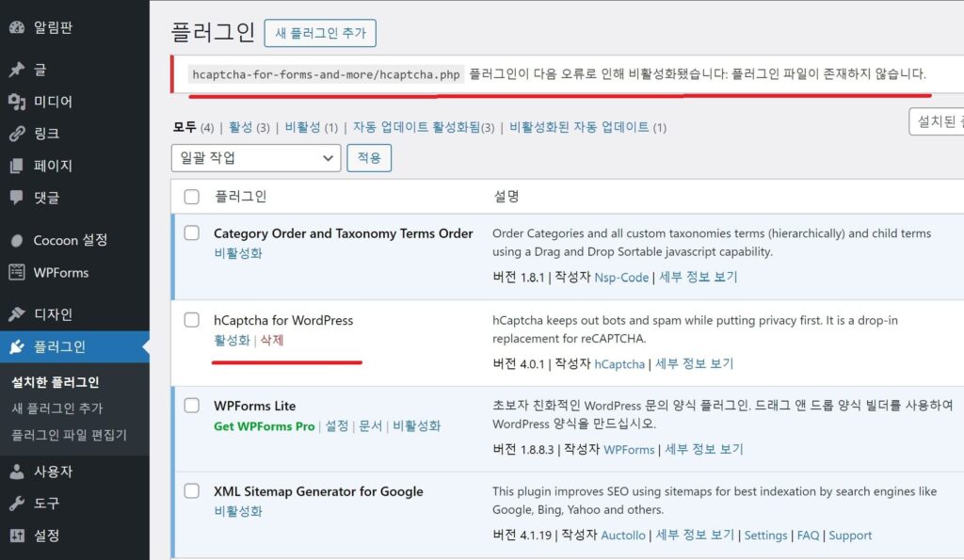
Task: Open the Auctollo author link
Action: [x=623, y=536]
